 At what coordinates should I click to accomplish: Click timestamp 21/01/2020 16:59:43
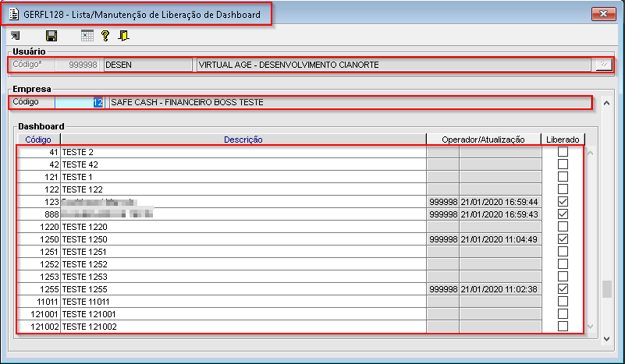(500, 214)
